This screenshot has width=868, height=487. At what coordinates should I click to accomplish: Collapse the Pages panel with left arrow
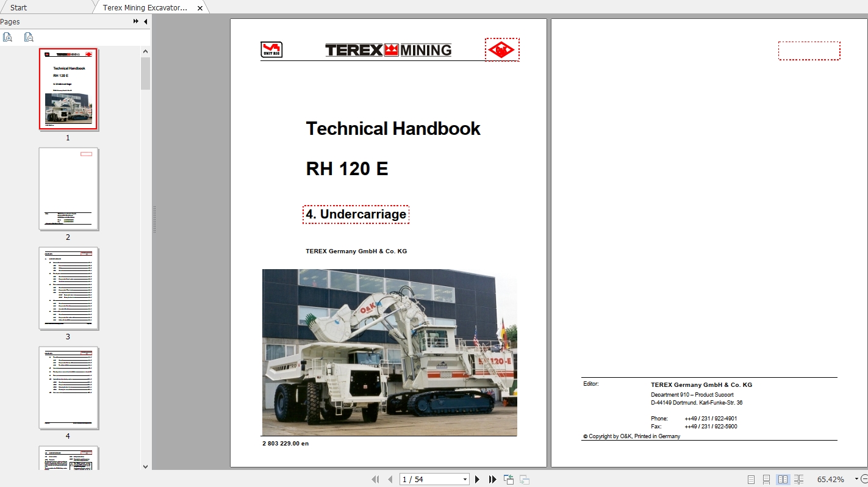[x=145, y=22]
